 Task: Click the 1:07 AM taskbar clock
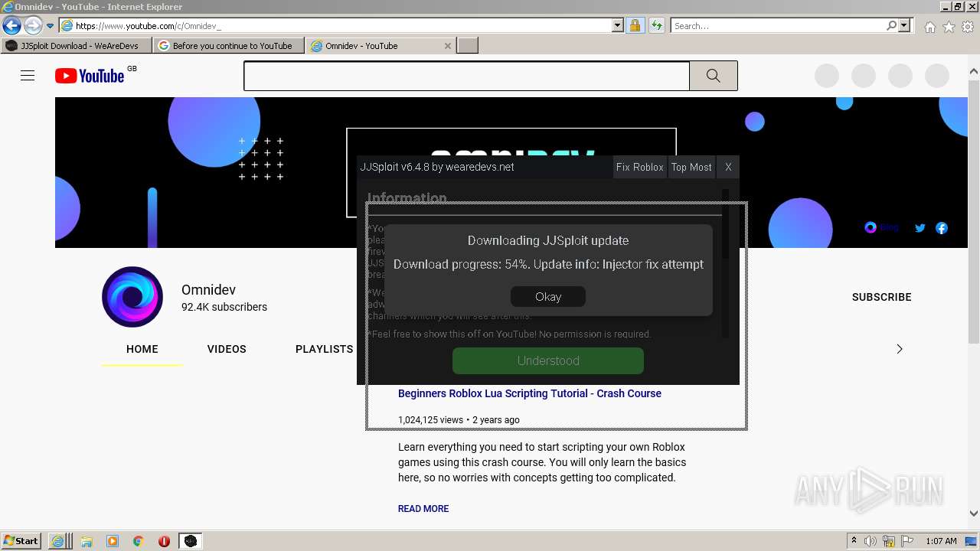point(941,541)
